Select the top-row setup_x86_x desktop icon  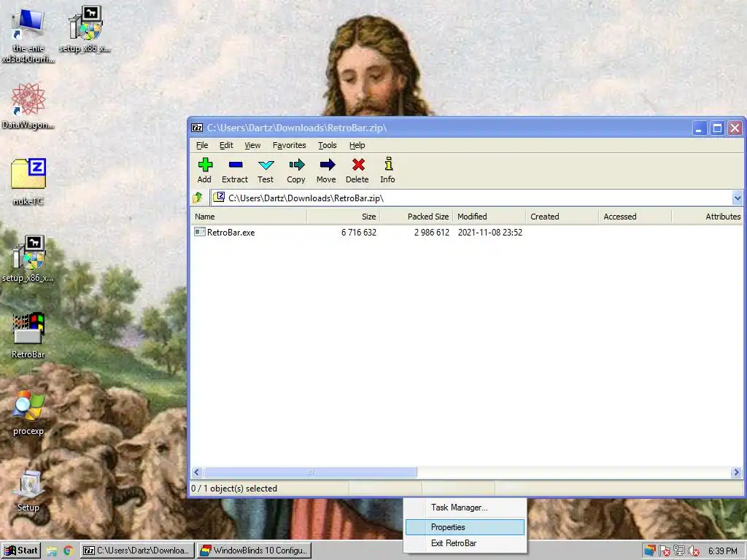[85, 23]
